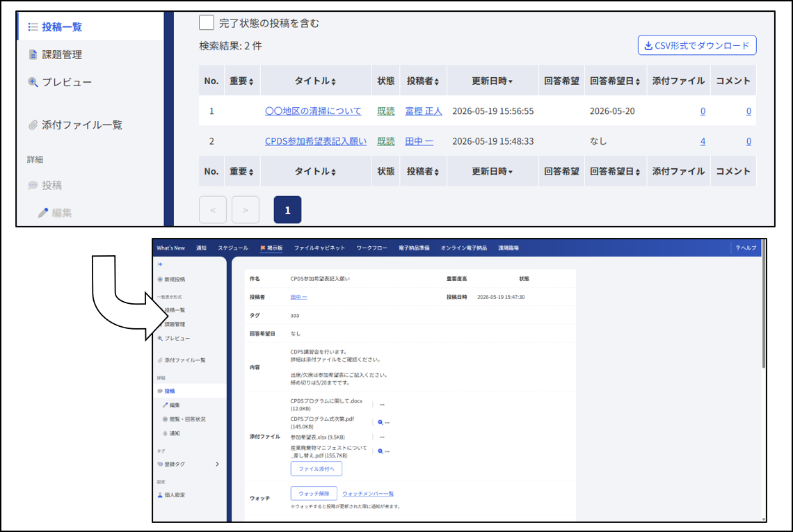This screenshot has width=793, height=532.
Task: Click the 検索結果: 2 件 text
Action: click(x=231, y=46)
